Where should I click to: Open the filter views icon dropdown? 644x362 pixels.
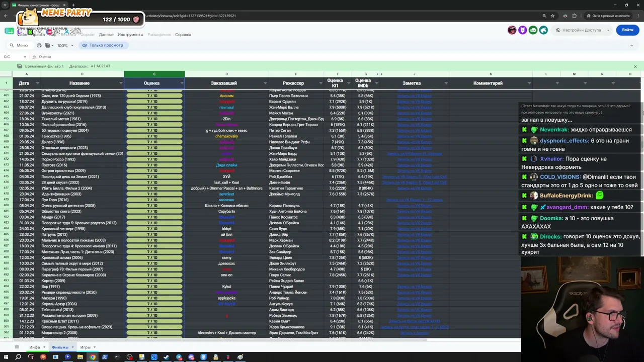point(49,45)
